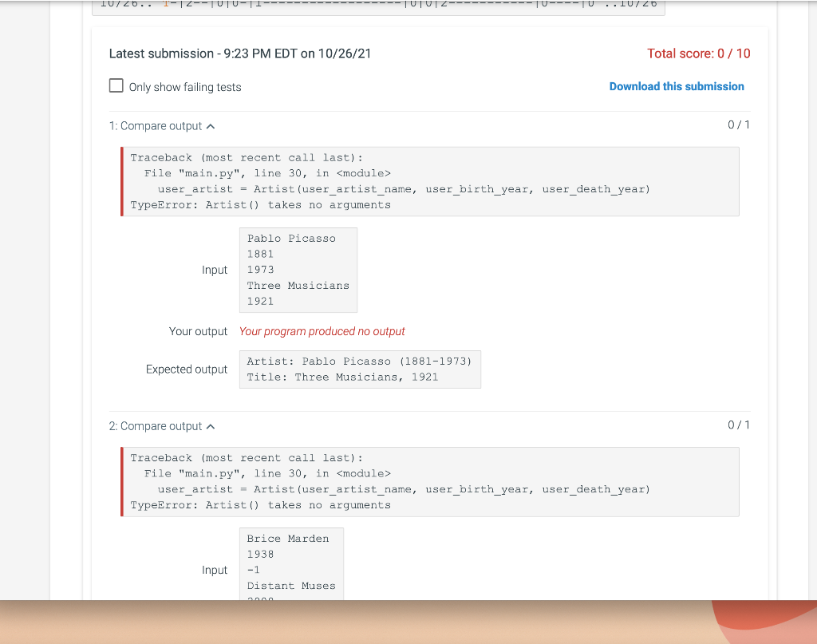Select the Total score: 0 / 10 text

(x=698, y=53)
